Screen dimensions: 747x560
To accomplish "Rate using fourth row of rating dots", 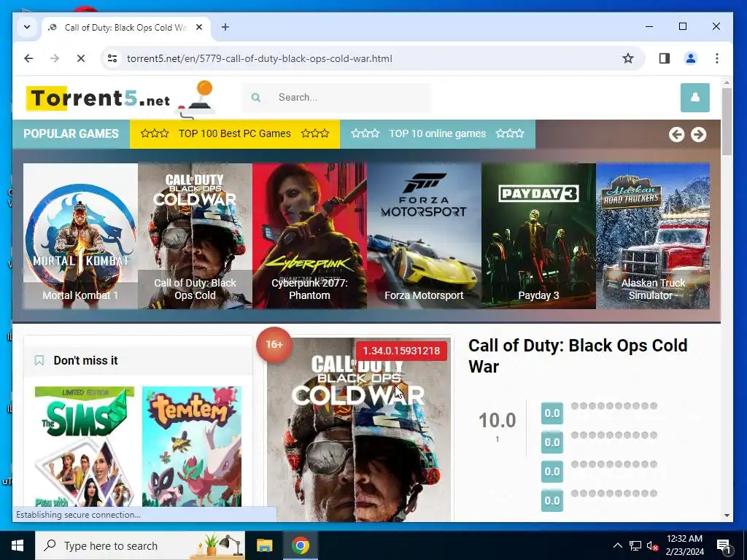I will coord(614,494).
